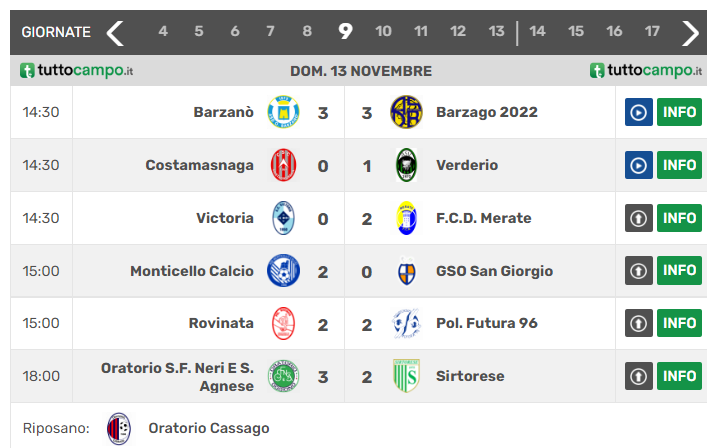Click the Barzago 2022 team logo
This screenshot has width=707, height=448.
click(406, 112)
